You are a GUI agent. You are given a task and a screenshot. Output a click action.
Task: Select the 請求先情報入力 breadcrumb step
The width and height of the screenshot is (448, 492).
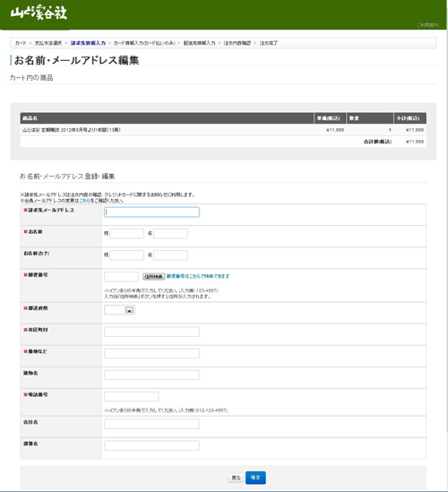[x=88, y=43]
